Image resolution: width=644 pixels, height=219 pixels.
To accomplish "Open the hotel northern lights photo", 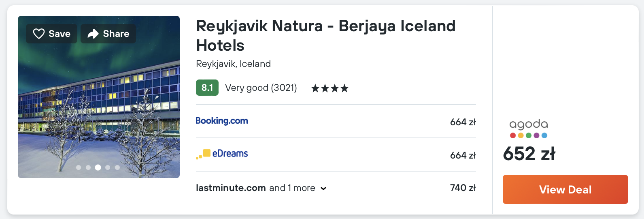I will click(x=99, y=101).
